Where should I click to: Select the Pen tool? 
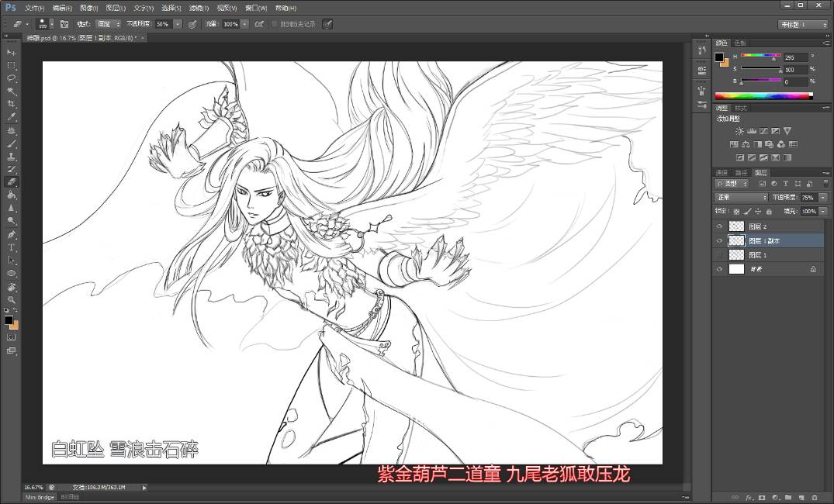[11, 234]
